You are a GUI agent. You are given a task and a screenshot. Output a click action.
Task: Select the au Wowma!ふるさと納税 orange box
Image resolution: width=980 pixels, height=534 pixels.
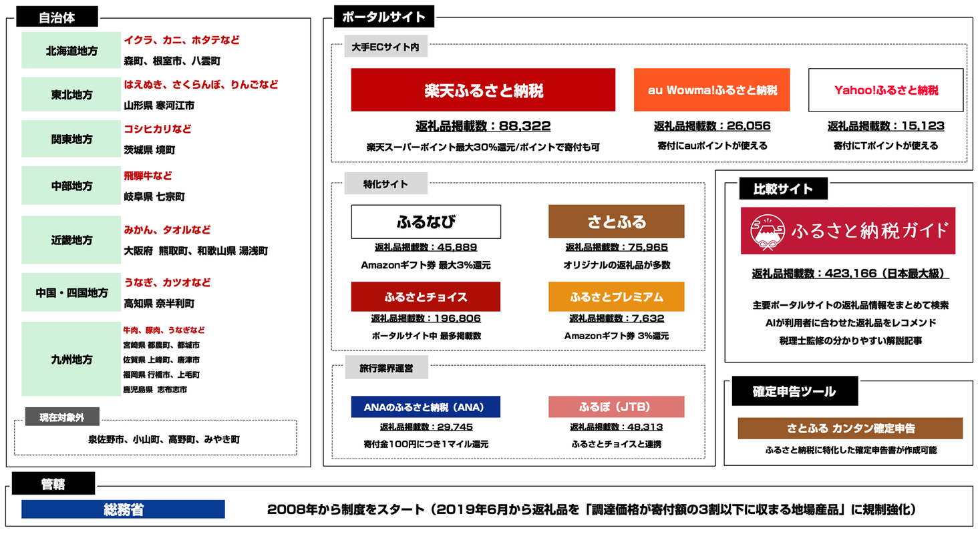click(712, 89)
